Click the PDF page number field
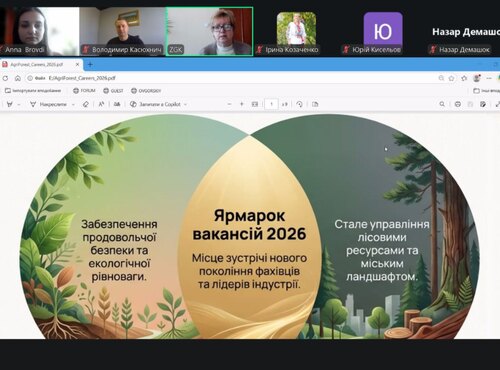Screen dimensions: 500x370 click(271, 104)
